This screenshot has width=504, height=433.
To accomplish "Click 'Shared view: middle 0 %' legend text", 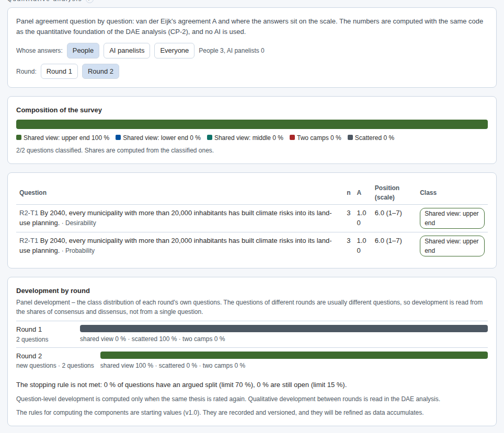I will coord(249,137).
